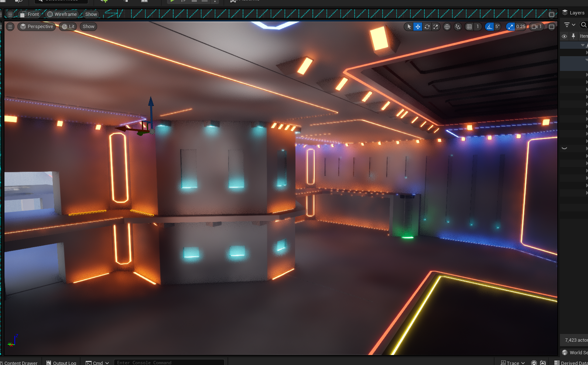Expand the Cmd console type dropdown
The width and height of the screenshot is (588, 365).
point(98,363)
